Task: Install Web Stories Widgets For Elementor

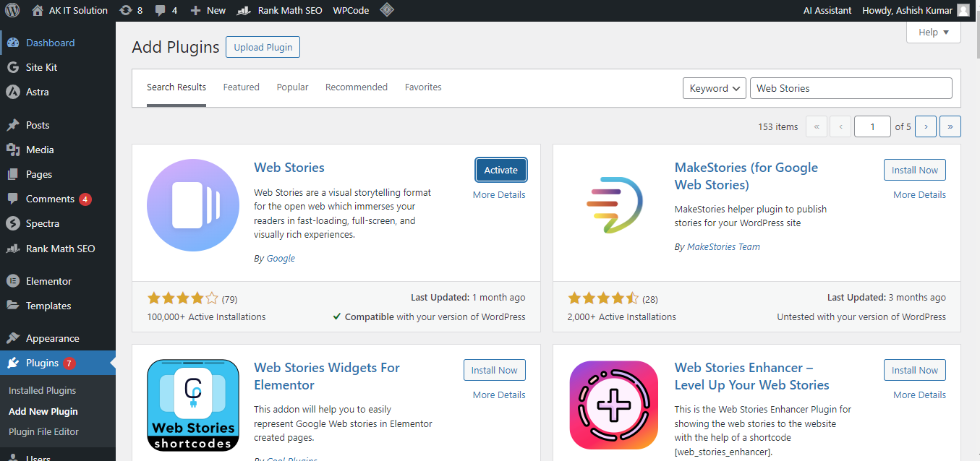Action: 495,371
